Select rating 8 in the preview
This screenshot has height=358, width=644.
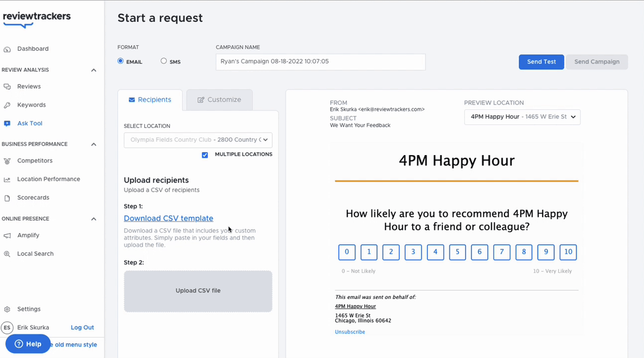click(x=524, y=252)
